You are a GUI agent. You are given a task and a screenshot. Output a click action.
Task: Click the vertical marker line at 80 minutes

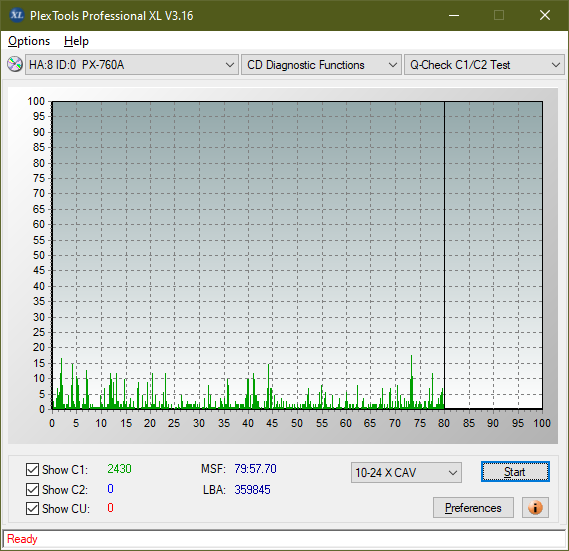point(444,255)
